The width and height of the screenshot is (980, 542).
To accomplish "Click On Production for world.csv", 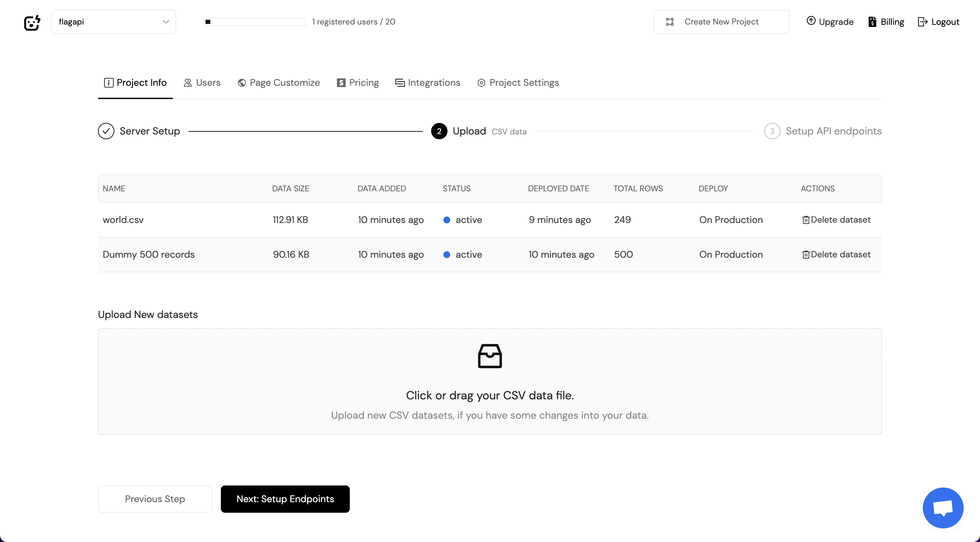I will [731, 220].
